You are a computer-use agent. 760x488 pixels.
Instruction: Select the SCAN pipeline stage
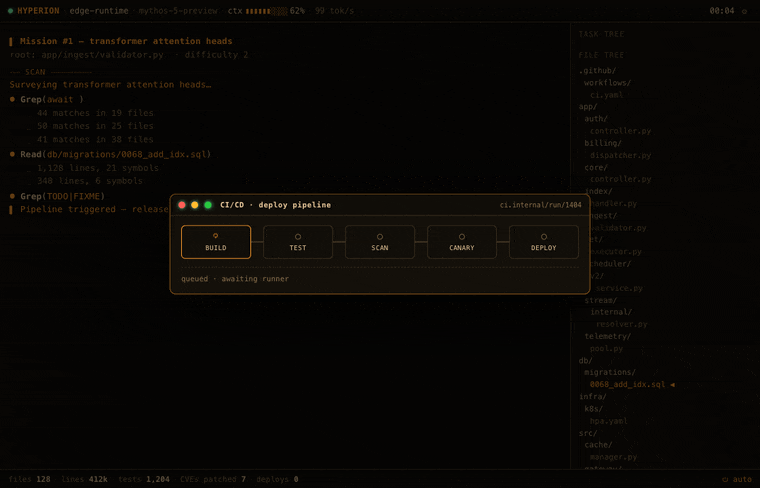click(x=380, y=242)
